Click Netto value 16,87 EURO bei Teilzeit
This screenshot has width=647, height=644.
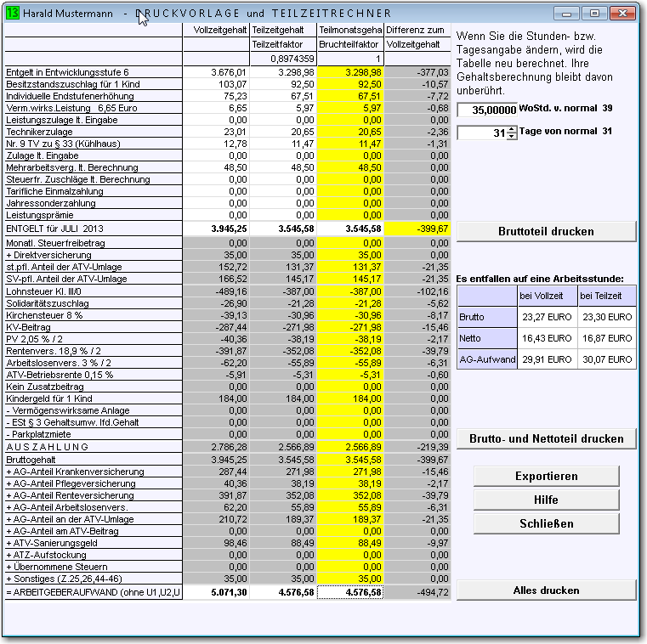pos(606,338)
